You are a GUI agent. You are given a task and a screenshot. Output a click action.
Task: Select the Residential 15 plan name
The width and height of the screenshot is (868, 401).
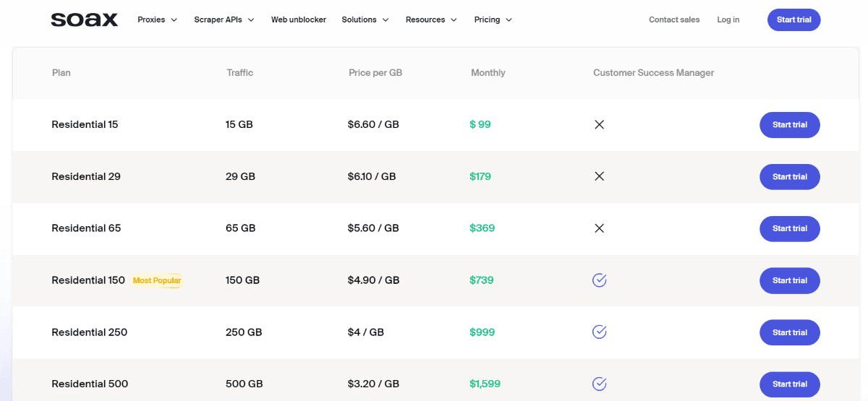point(85,124)
